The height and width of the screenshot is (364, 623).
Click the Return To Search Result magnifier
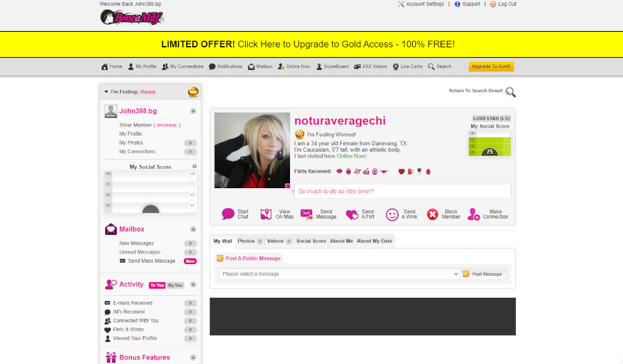click(511, 91)
